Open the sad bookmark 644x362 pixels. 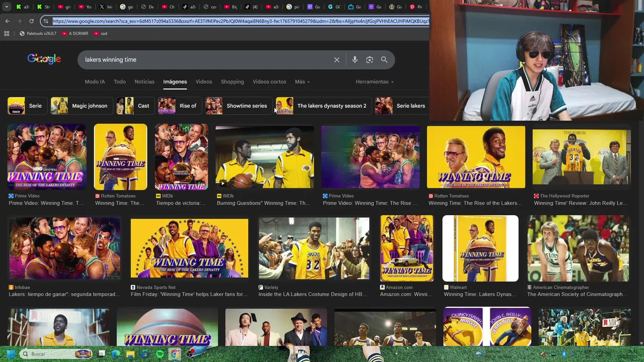pos(100,33)
